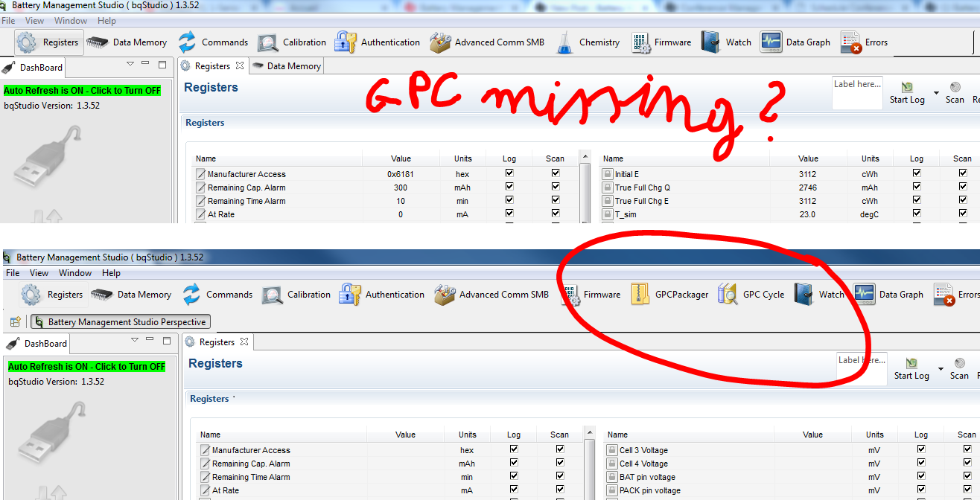
Task: Open File menu in the upper window
Action: pos(8,21)
